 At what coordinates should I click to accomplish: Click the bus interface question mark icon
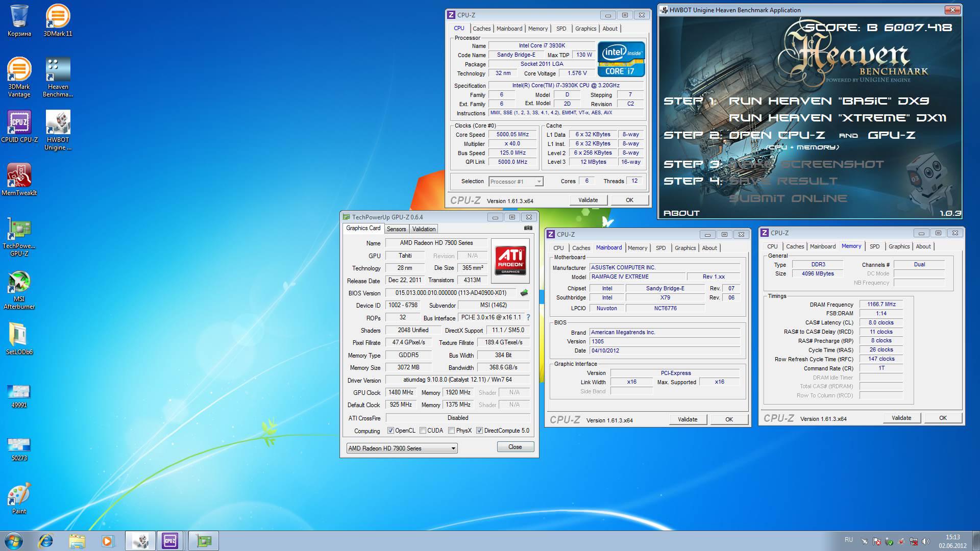528,317
